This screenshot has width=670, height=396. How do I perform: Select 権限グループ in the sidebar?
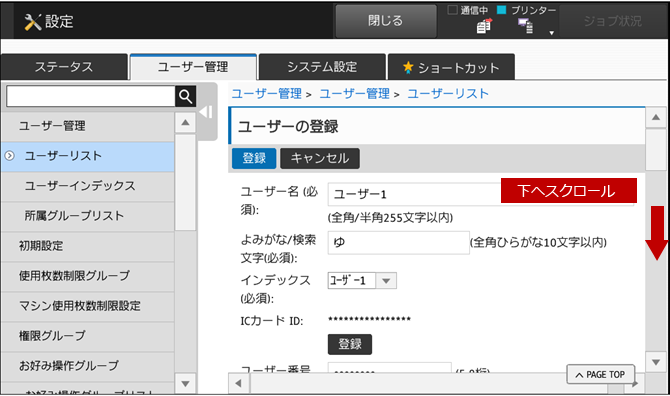click(88, 336)
